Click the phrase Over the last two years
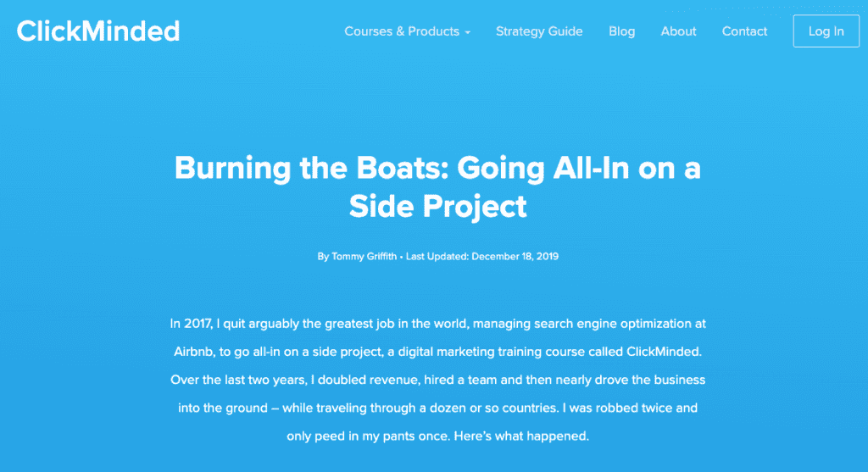This screenshot has height=472, width=868. (x=238, y=380)
